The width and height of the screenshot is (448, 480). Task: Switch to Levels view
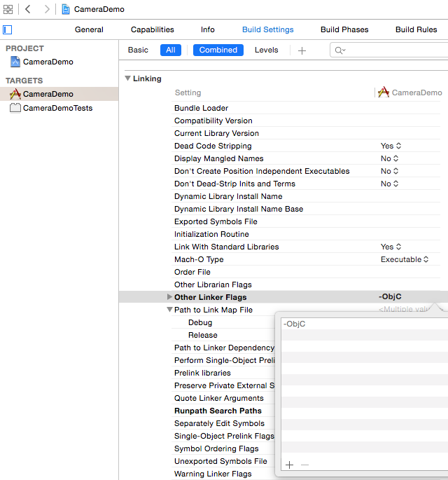[x=267, y=50]
